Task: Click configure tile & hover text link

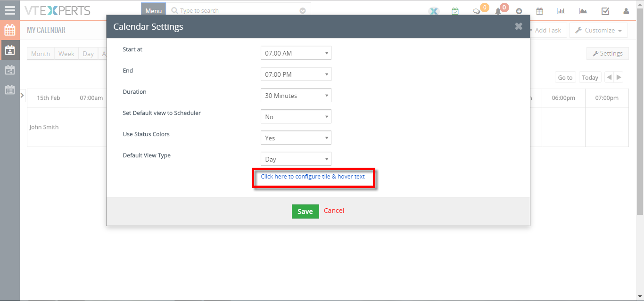Action: coord(313,177)
